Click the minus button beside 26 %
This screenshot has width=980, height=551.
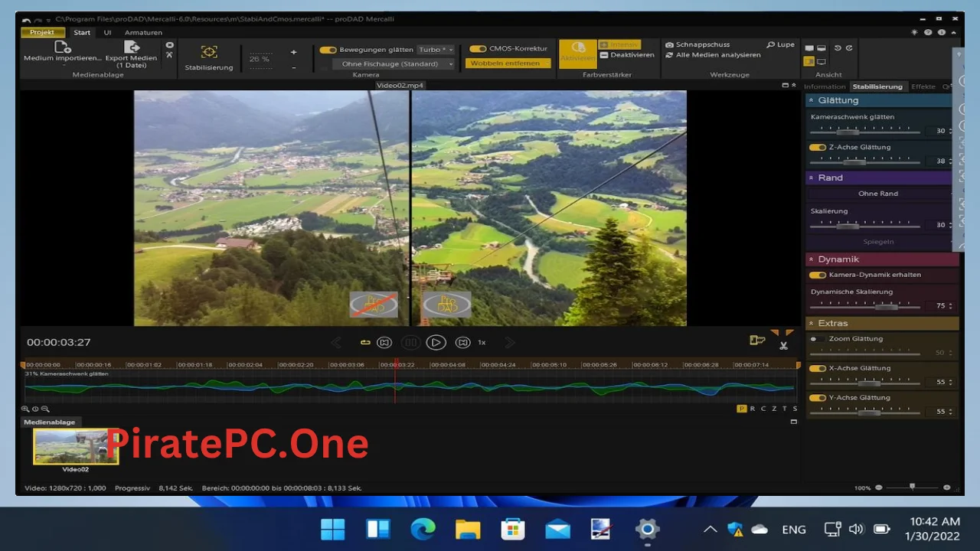pos(293,67)
